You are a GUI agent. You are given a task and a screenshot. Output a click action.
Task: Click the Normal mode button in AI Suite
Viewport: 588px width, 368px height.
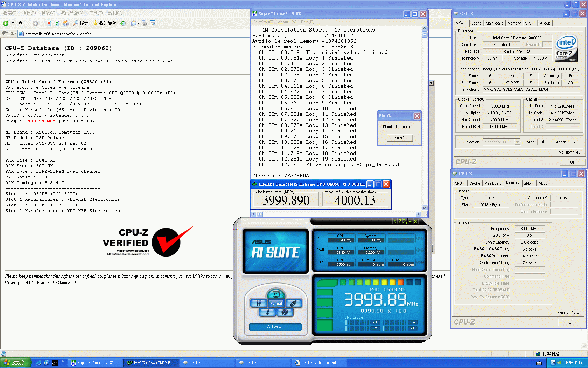point(276,304)
